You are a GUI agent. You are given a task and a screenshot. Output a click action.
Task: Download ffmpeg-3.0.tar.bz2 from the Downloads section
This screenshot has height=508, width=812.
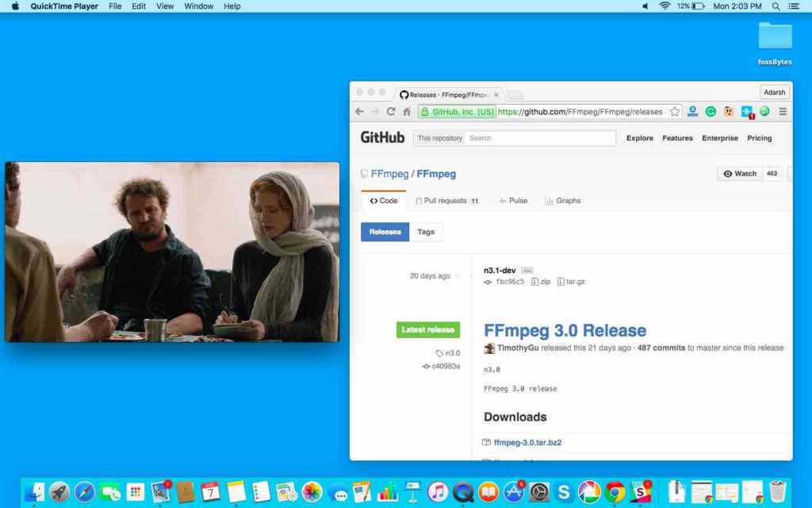[527, 442]
